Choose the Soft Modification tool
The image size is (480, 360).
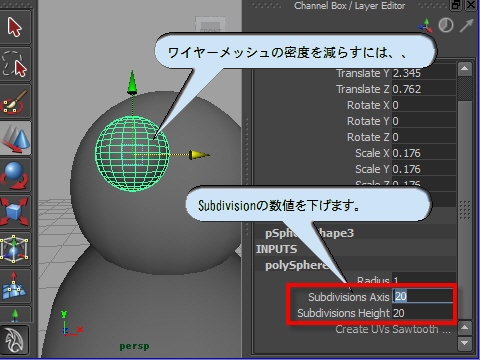[x=15, y=286]
